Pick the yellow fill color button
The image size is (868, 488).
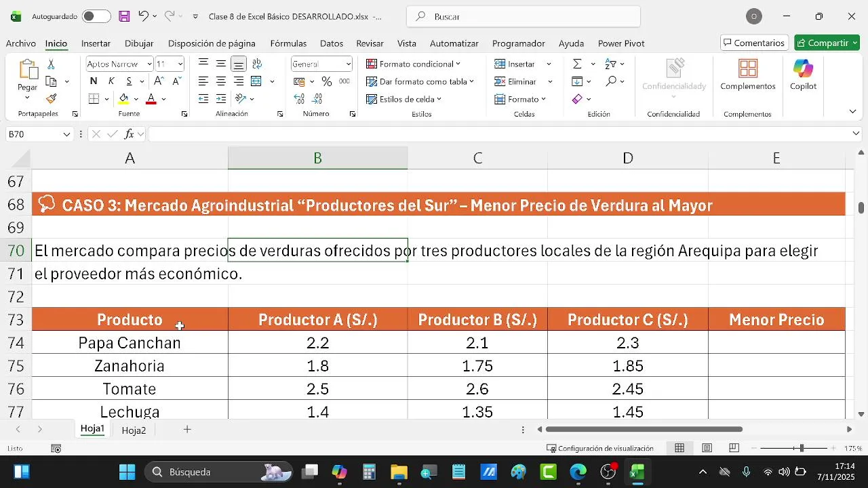123,99
